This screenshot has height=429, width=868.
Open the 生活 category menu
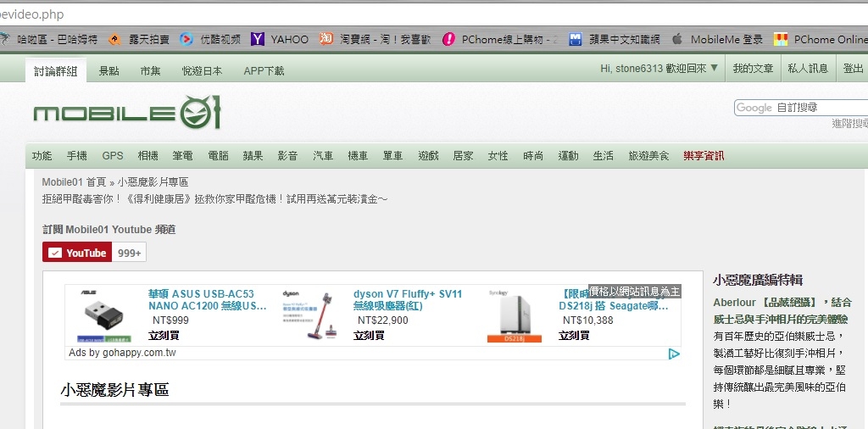(x=604, y=156)
